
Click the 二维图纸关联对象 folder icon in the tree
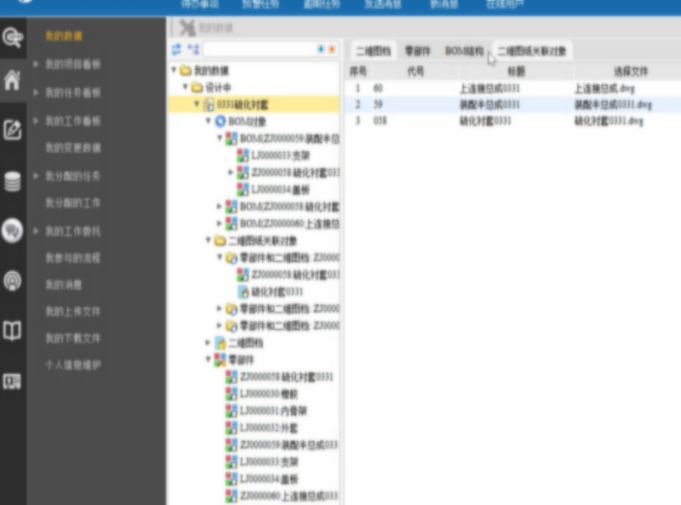221,241
